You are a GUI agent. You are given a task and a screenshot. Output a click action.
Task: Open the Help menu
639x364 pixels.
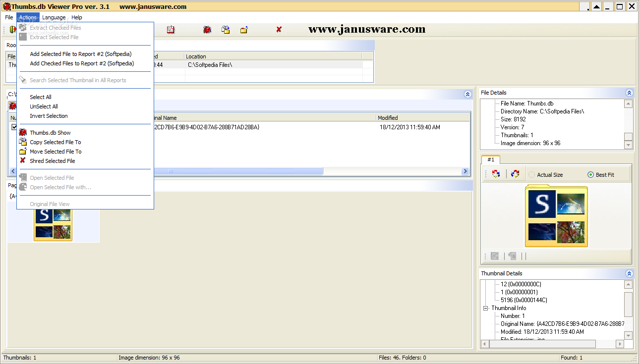(x=77, y=17)
